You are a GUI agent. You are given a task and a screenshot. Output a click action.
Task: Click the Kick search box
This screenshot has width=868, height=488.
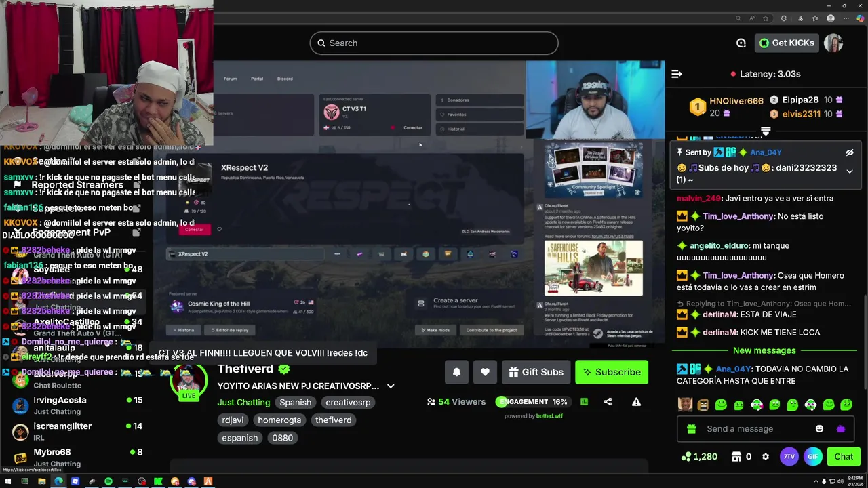(x=434, y=43)
